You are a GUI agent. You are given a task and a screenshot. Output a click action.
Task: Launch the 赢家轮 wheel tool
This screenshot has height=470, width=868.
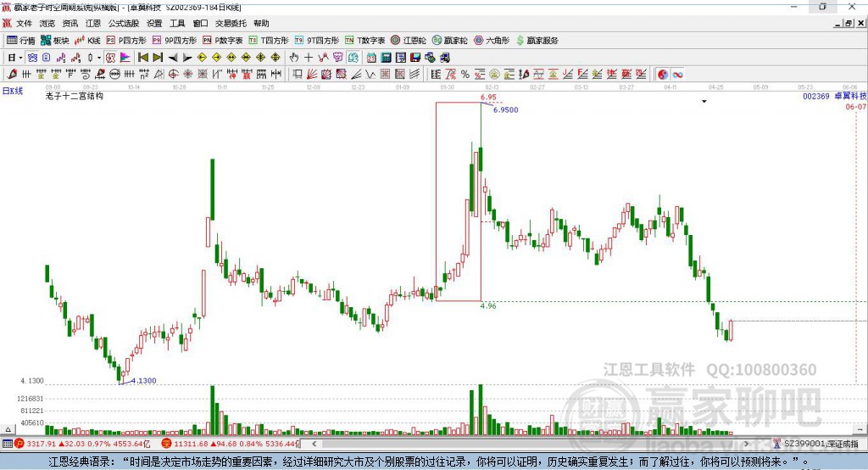450,41
